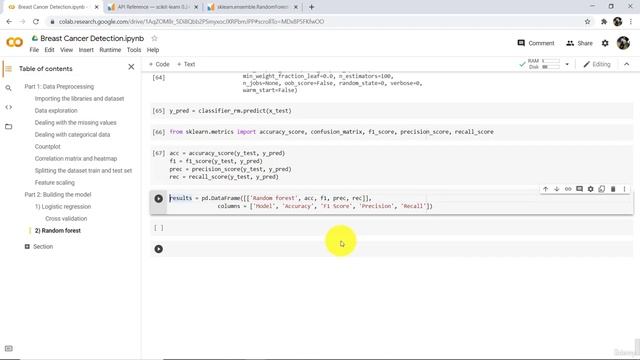Bookmark this page with the star
640x360 pixels.
587,22
